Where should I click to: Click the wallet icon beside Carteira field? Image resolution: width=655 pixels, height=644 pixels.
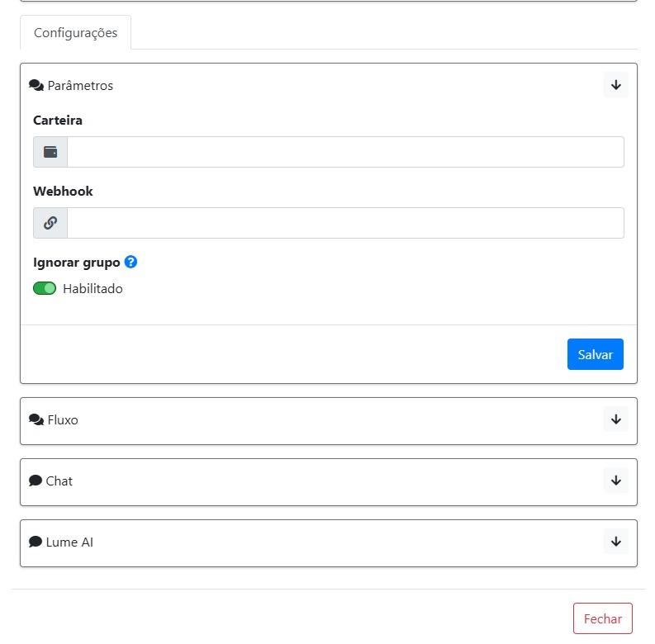50,152
